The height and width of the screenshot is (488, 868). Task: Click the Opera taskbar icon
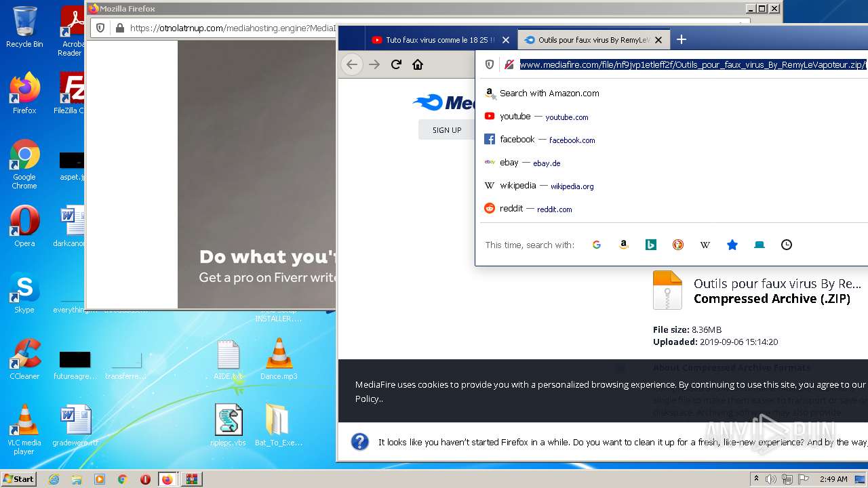[145, 479]
